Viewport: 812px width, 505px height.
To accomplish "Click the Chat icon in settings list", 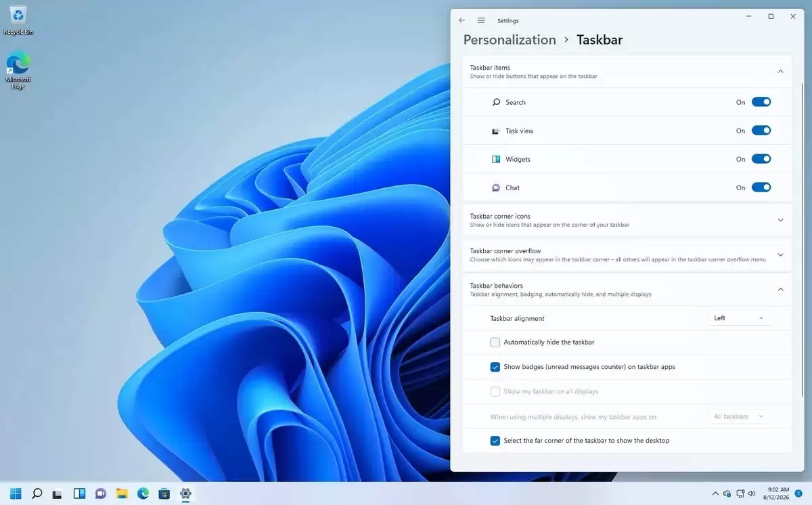I will point(496,188).
